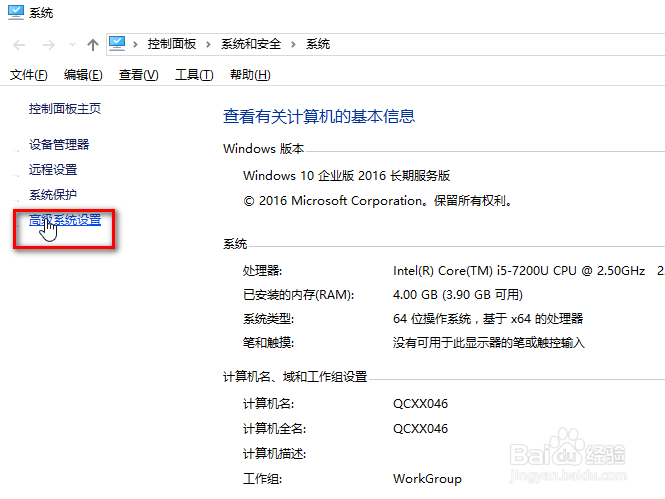Click the 计算机描述: label
Screen dimensions: 665x499
pos(274,454)
